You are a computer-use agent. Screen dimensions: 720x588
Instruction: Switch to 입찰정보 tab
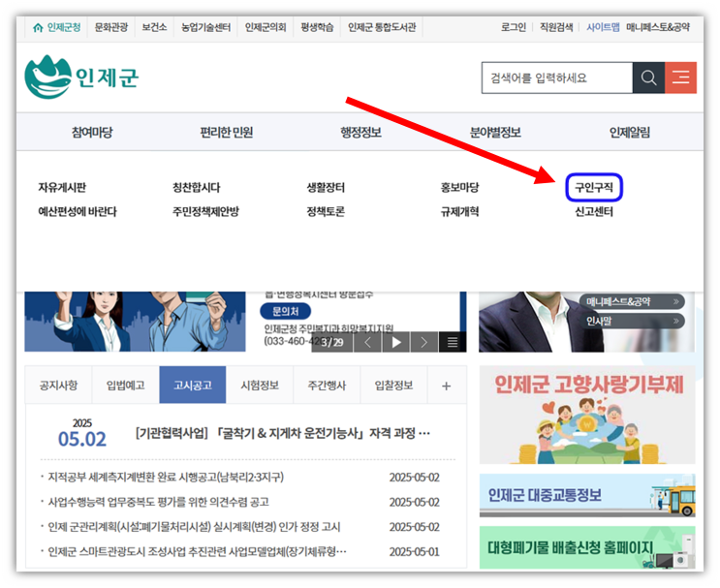pyautogui.click(x=393, y=386)
